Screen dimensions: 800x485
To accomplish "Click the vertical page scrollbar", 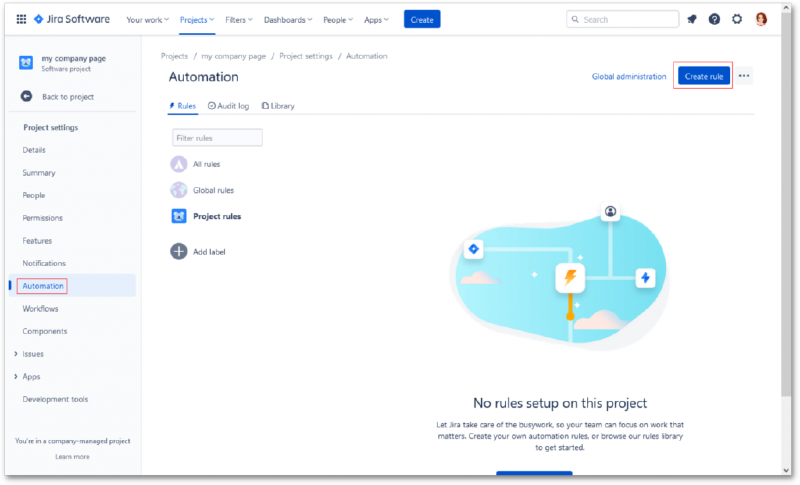I will [x=786, y=204].
